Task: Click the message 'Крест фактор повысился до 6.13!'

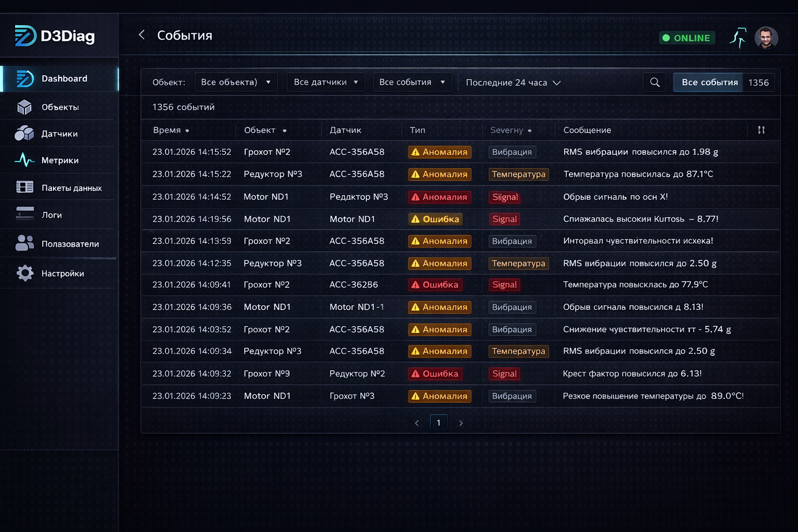Action: click(x=632, y=374)
